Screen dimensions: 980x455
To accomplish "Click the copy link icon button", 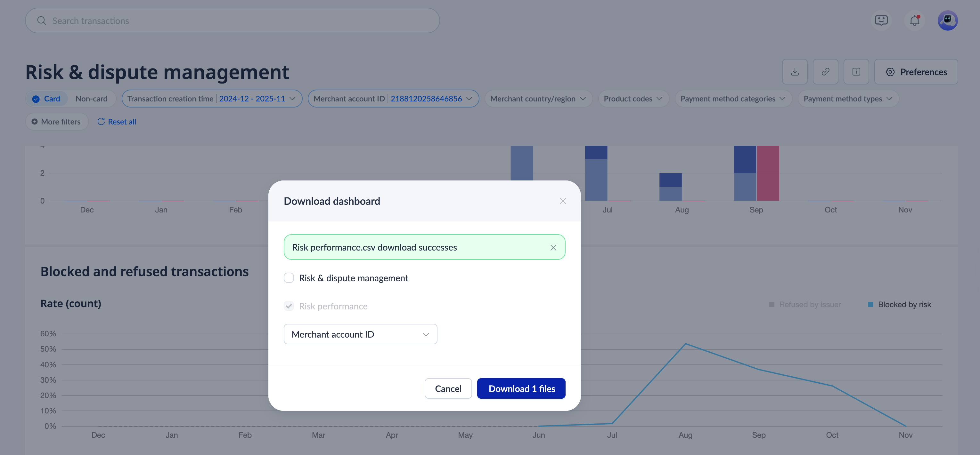I will (825, 71).
